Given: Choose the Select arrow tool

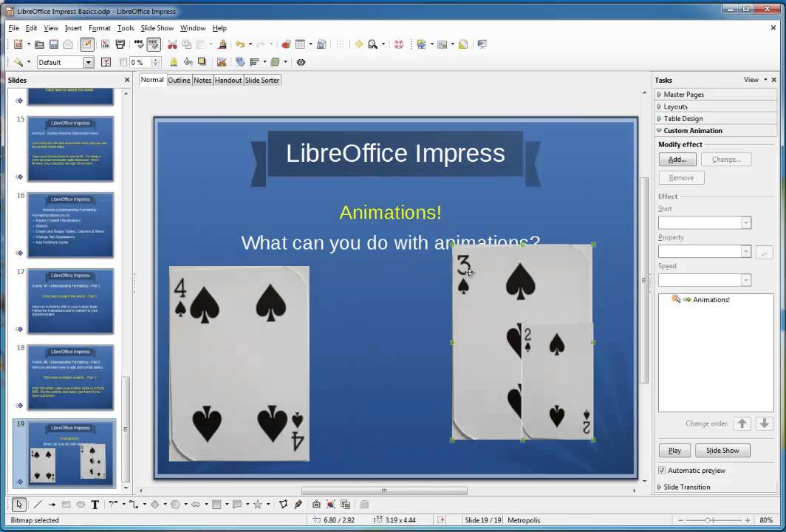Looking at the screenshot, I should click(x=19, y=505).
